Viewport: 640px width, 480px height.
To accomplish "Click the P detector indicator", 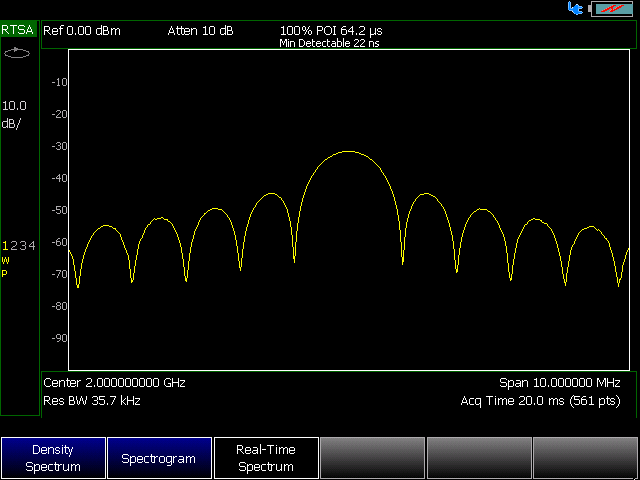I will point(4,273).
